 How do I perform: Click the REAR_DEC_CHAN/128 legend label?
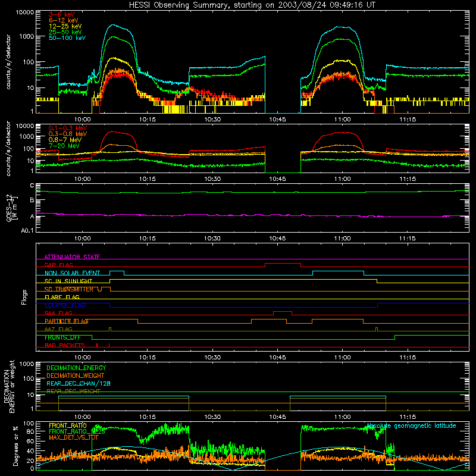(79, 383)
